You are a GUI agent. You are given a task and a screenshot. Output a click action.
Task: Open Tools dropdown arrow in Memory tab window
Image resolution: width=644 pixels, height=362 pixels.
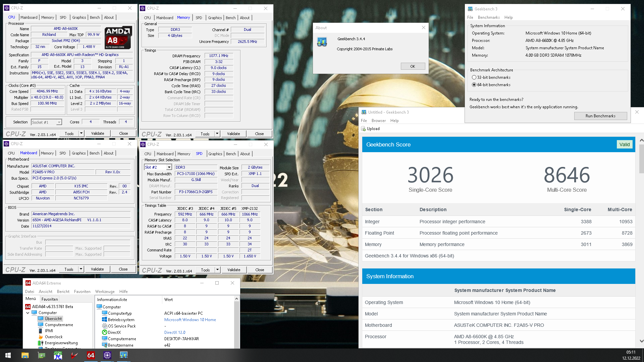(217, 134)
